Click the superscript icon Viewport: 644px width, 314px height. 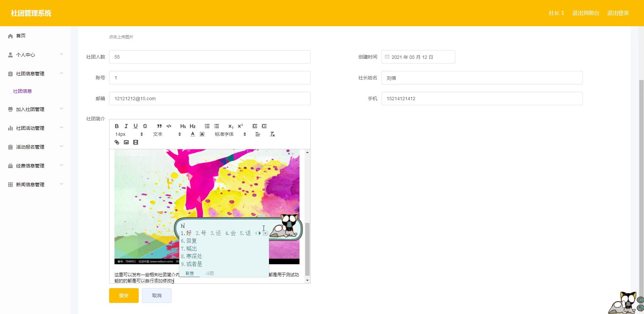(x=240, y=126)
